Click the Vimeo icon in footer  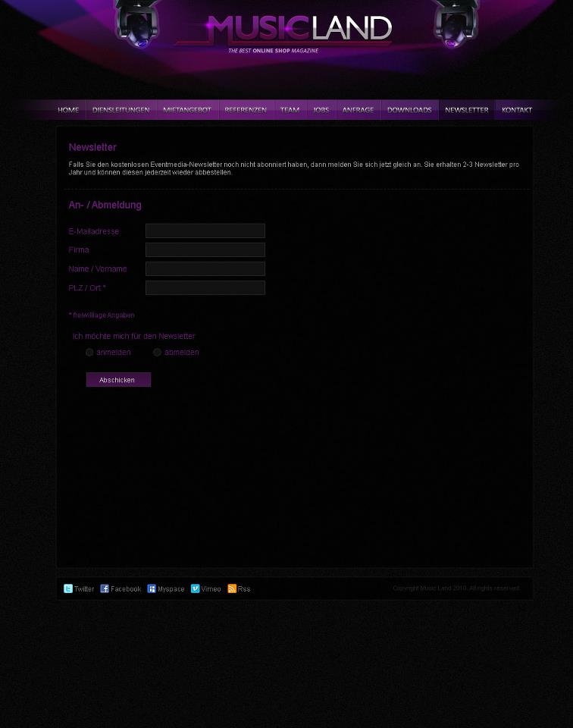(x=195, y=588)
